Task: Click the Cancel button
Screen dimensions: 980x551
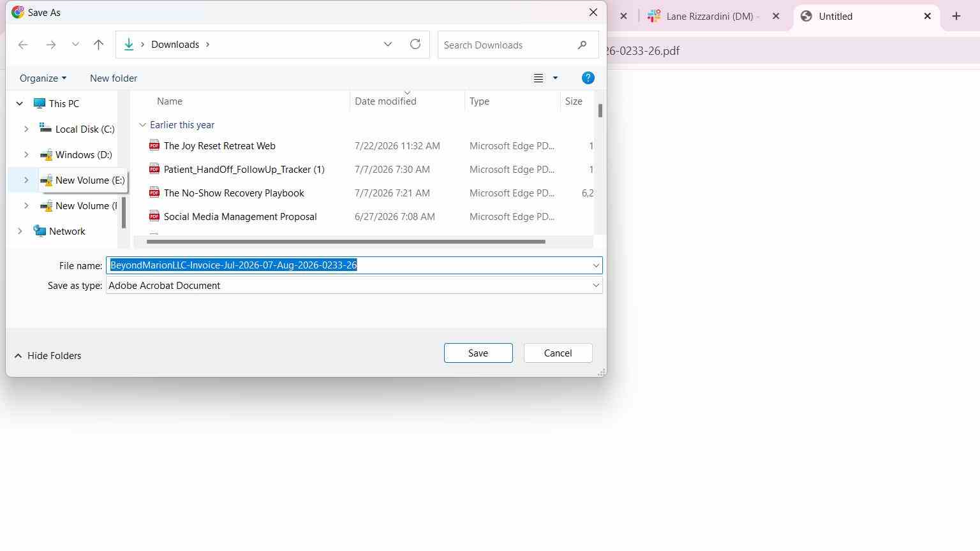Action: click(558, 353)
